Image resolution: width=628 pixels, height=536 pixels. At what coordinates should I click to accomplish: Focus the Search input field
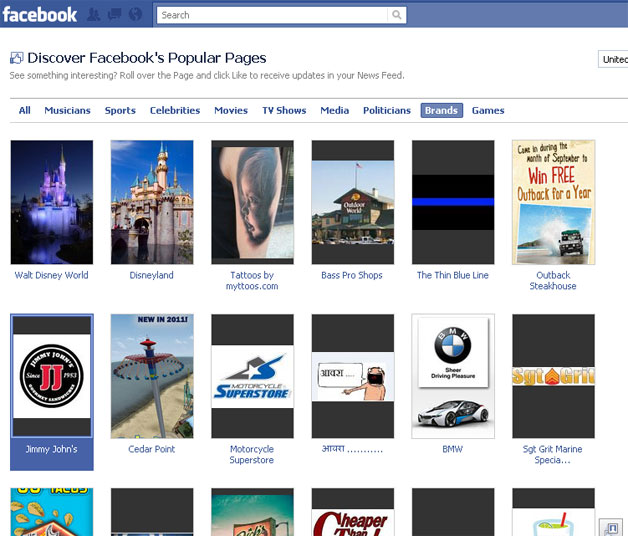click(x=272, y=15)
